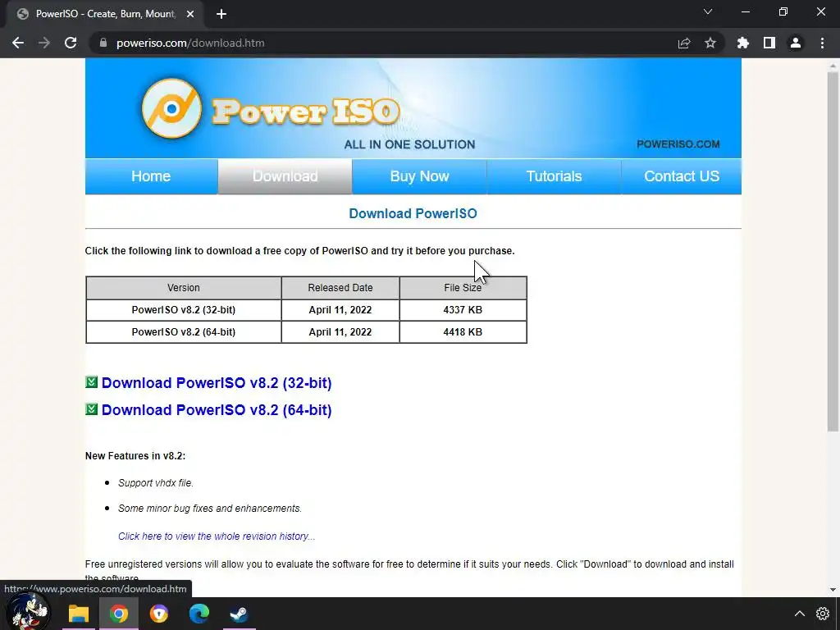Click the Released Date column header
840x630 pixels.
tap(340, 288)
